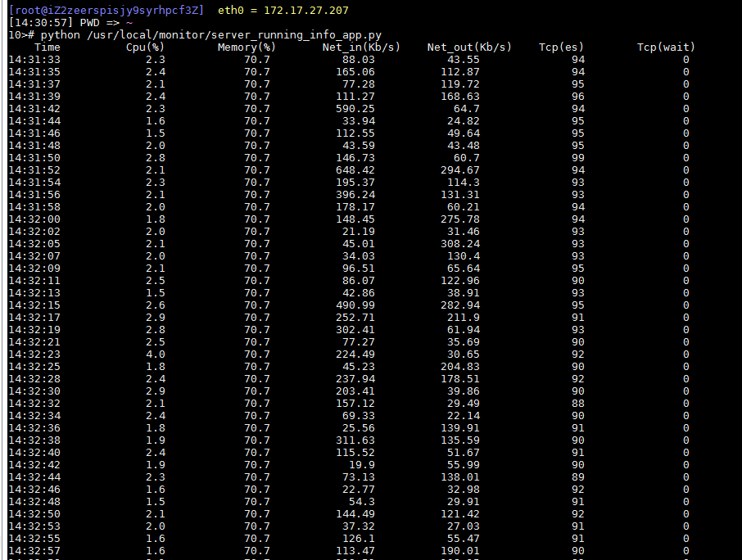This screenshot has height=560, width=742.
Task: Select Tcp(es) value 88
Action: pyautogui.click(x=578, y=404)
